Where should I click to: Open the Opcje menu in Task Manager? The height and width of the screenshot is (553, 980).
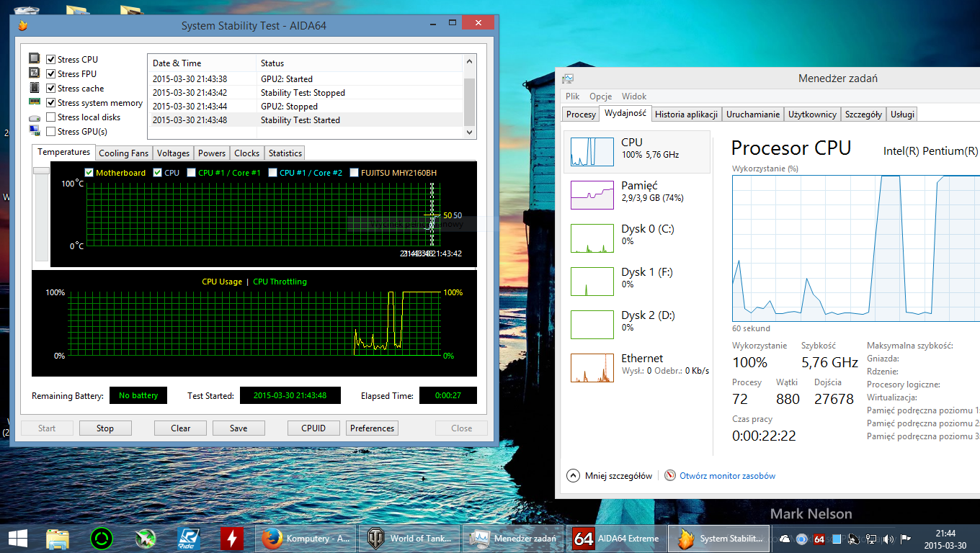[600, 96]
